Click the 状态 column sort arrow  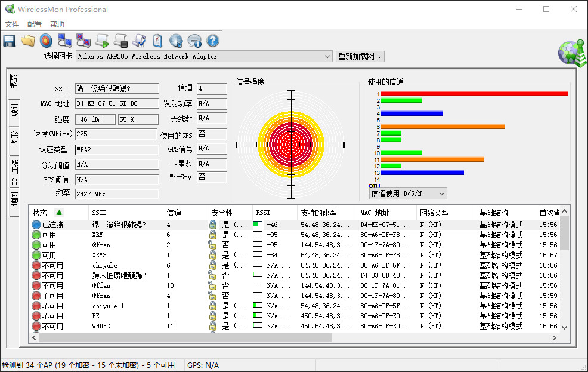58,213
